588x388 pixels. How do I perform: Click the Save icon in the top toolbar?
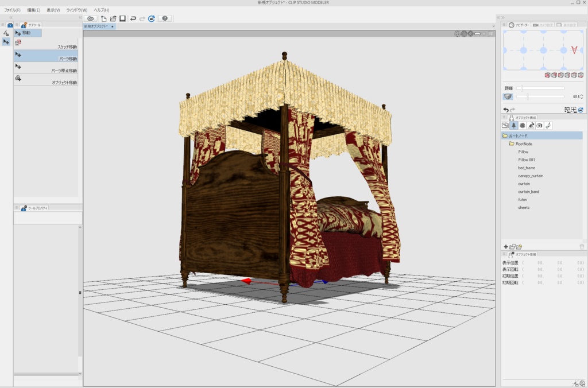click(x=122, y=18)
